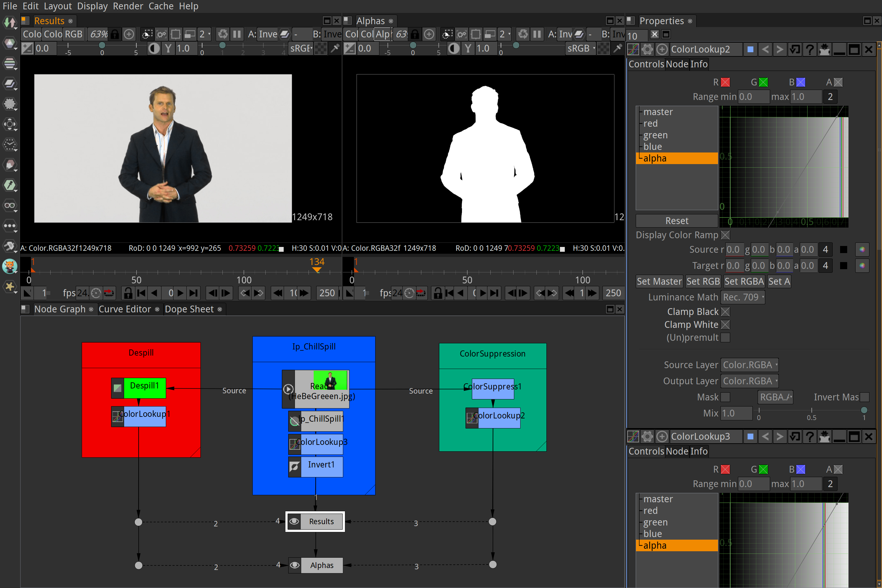Click the Reset button under the curve list
This screenshot has width=882, height=588.
point(677,221)
